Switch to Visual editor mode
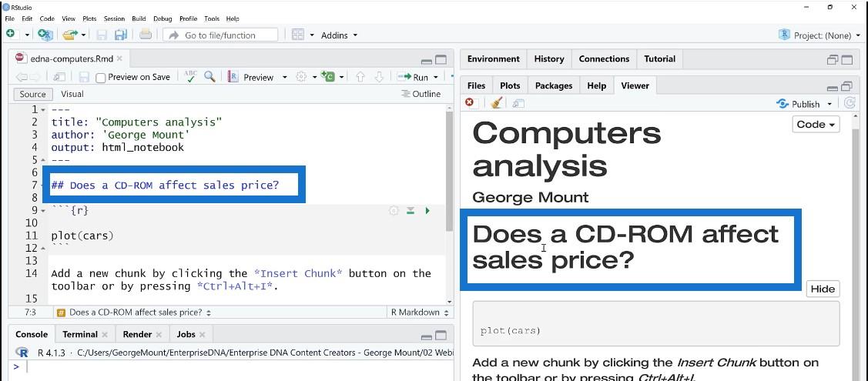Image resolution: width=868 pixels, height=381 pixels. tap(72, 94)
